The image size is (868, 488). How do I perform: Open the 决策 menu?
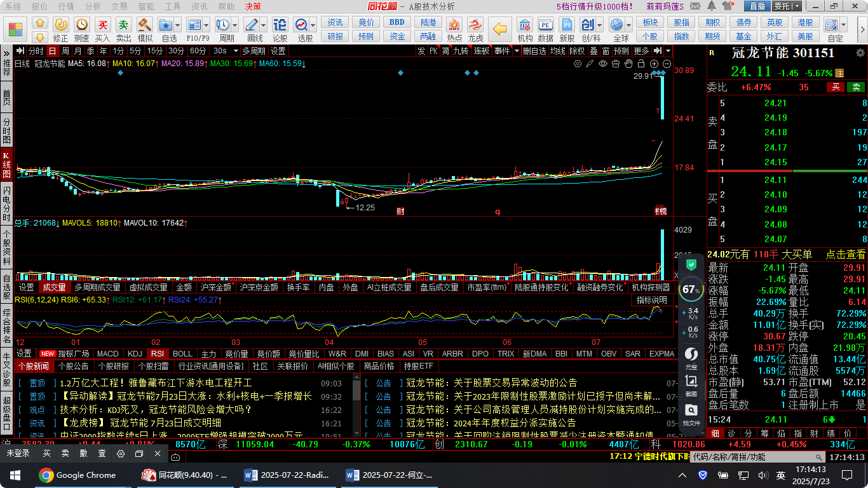(253, 6)
